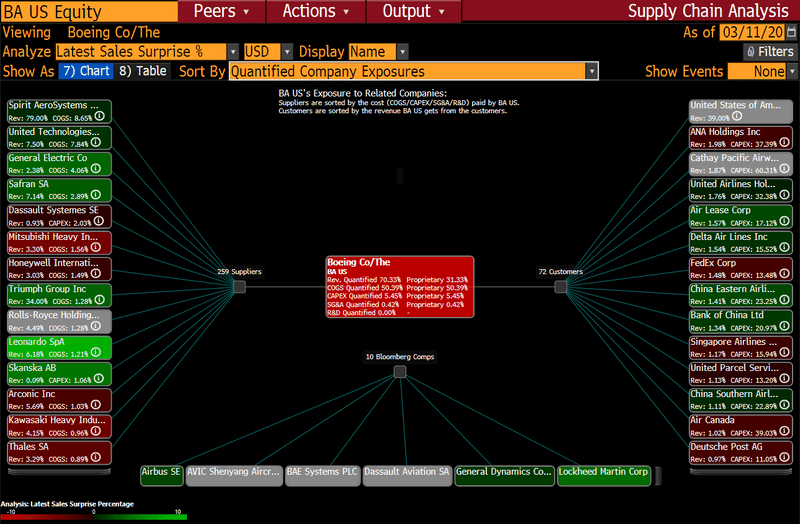The height and width of the screenshot is (524, 800).
Task: Click info icon on General Electric Co card
Action: pyautogui.click(x=96, y=169)
